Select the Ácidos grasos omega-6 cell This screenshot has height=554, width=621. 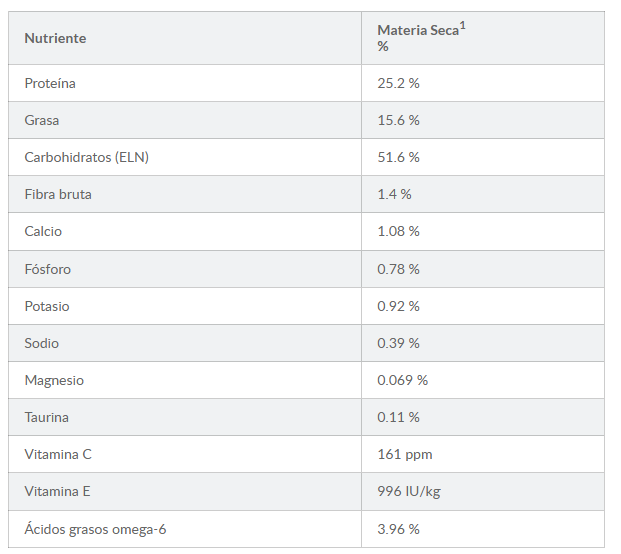(x=89, y=528)
